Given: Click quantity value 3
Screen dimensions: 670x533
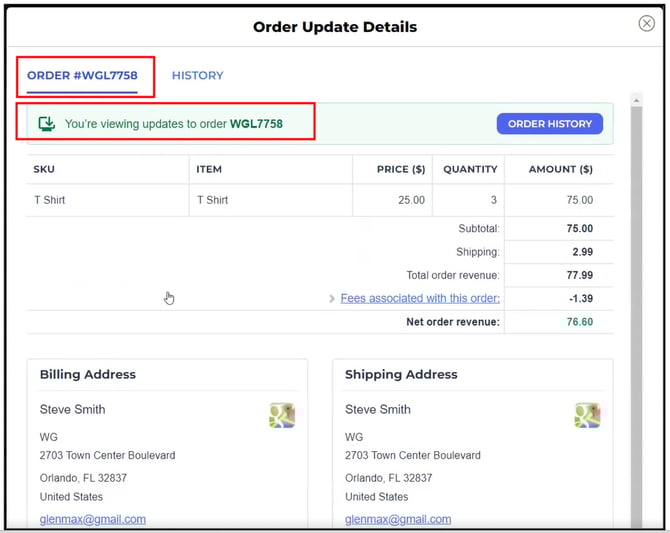Looking at the screenshot, I should click(x=494, y=200).
